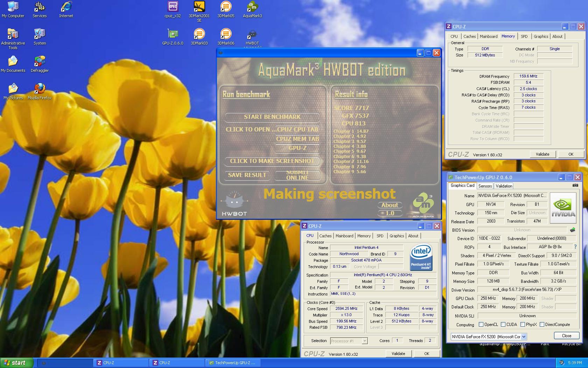Click SAVE RESULT button
The height and width of the screenshot is (368, 588).
[247, 175]
